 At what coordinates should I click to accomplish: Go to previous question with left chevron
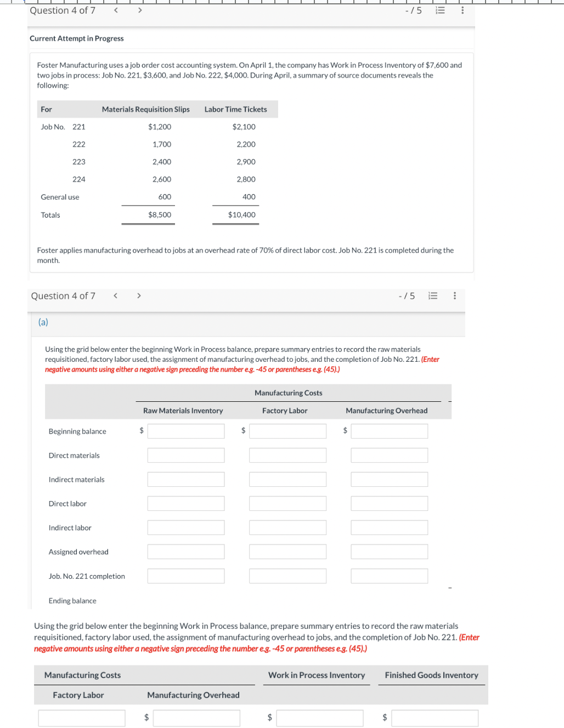[x=115, y=10]
